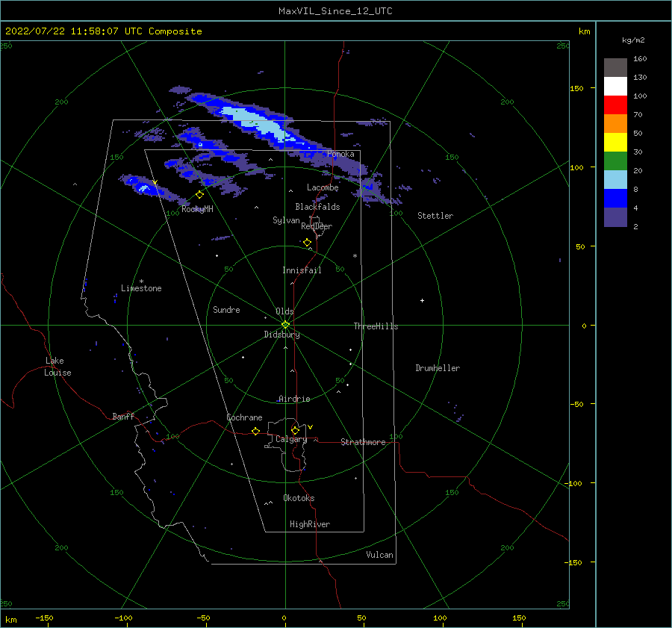This screenshot has height=628, width=672.
Task: Click the Blackfalds town label
Action: point(317,207)
